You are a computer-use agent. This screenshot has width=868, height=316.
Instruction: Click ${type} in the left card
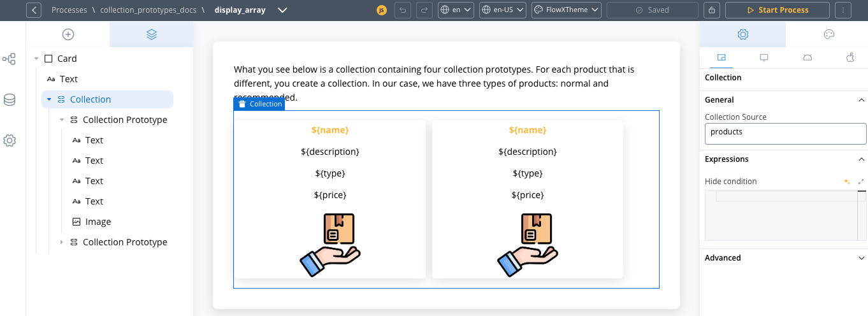[330, 173]
